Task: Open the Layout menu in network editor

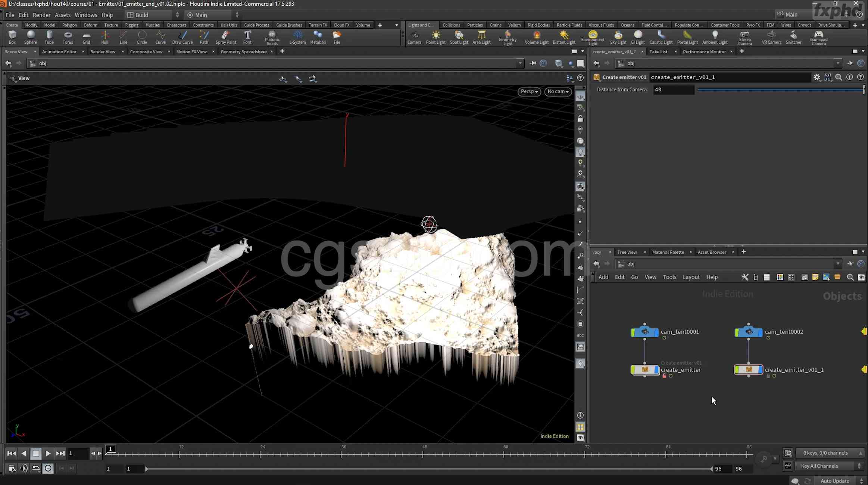Action: click(691, 277)
